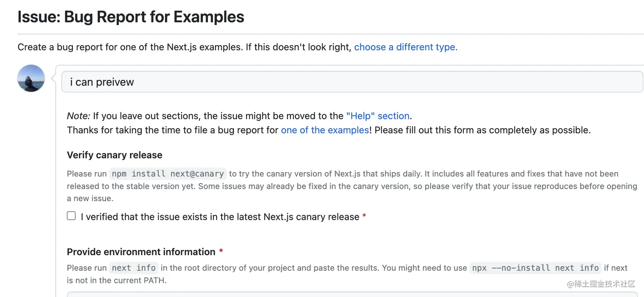Follow the "one of the examples" link

point(325,130)
